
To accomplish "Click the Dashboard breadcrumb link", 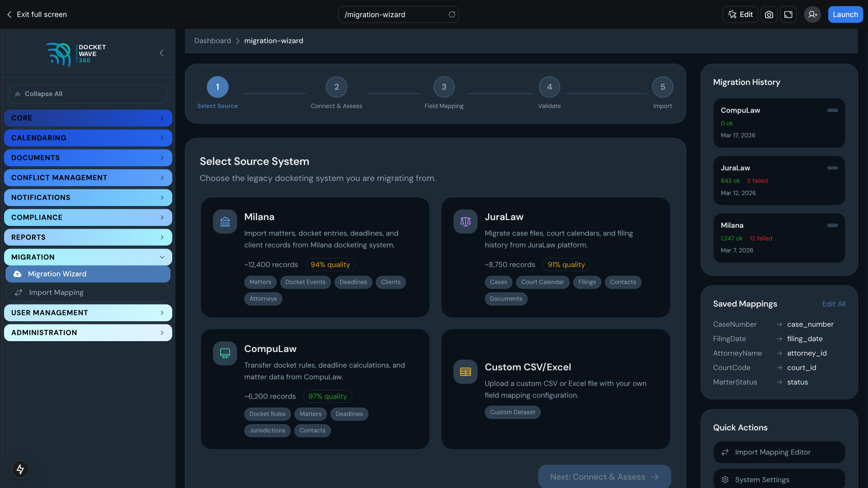I will (x=212, y=41).
